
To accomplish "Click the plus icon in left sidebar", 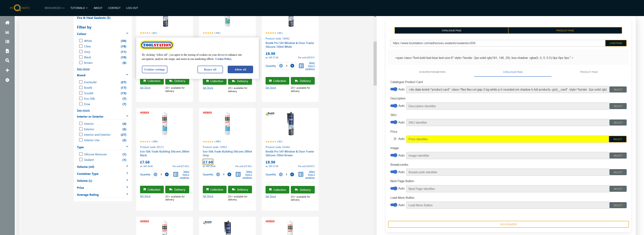I will 7,70.
